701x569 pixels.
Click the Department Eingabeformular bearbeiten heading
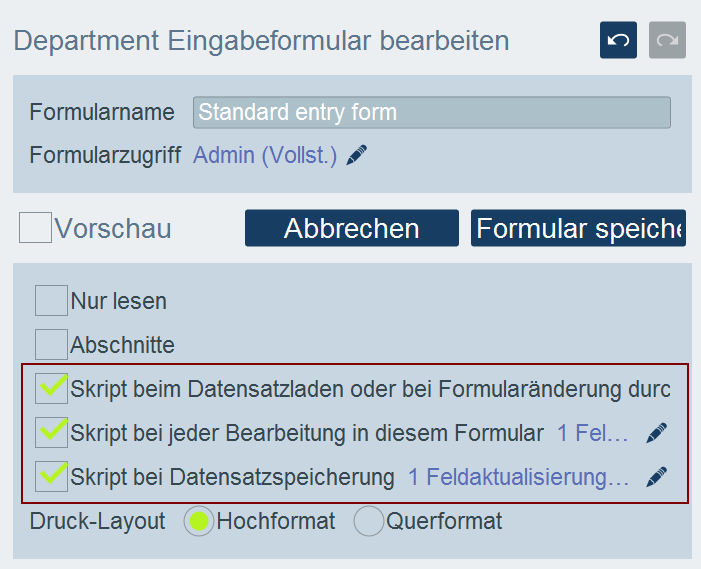[x=261, y=41]
